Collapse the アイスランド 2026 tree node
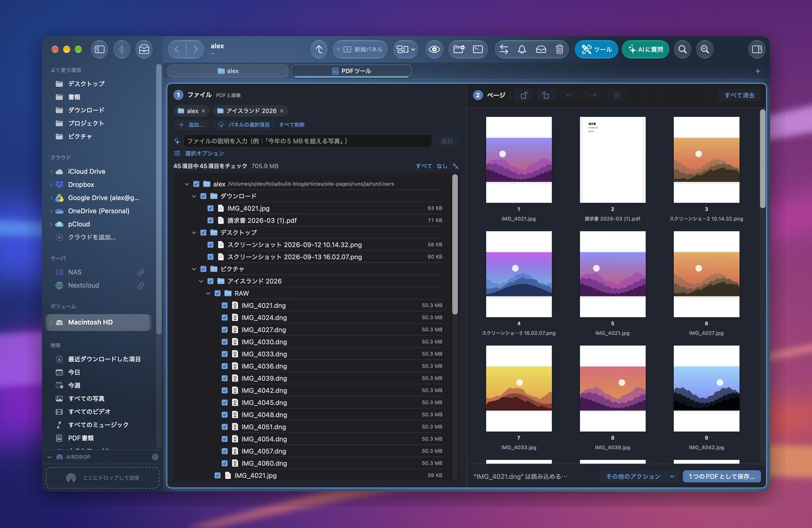Image resolution: width=812 pixels, height=528 pixels. coord(201,281)
